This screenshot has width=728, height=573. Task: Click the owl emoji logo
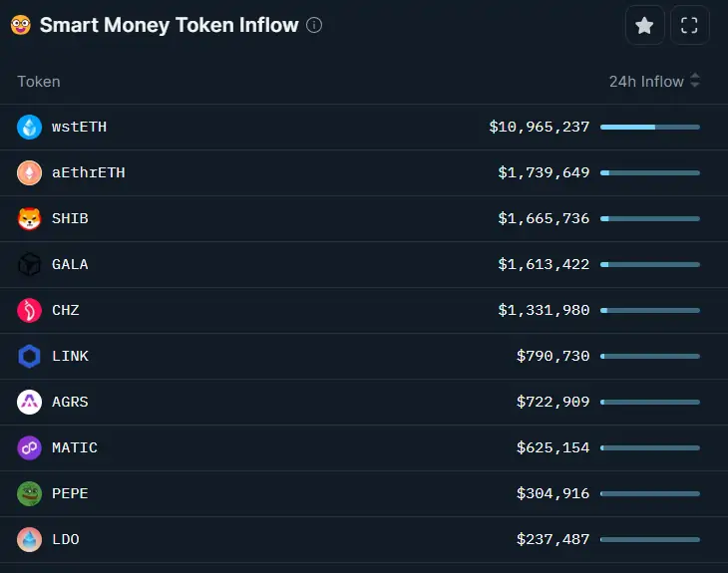tap(21, 25)
